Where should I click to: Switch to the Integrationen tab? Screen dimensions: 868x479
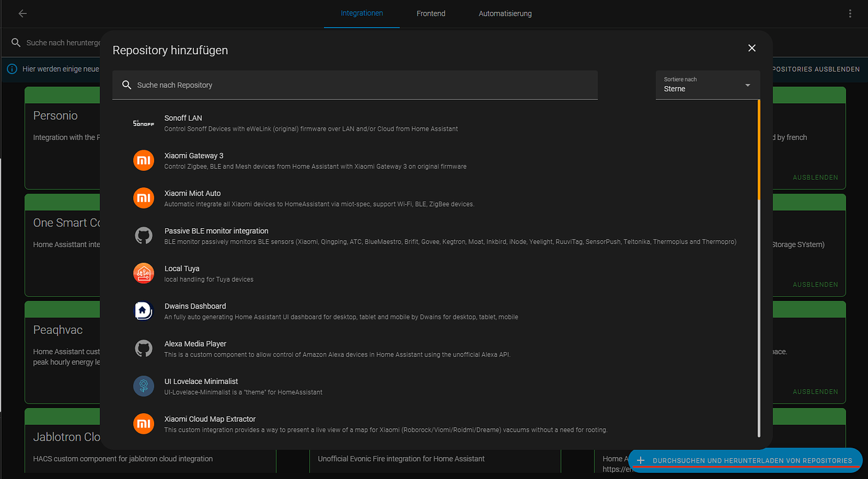[362, 13]
